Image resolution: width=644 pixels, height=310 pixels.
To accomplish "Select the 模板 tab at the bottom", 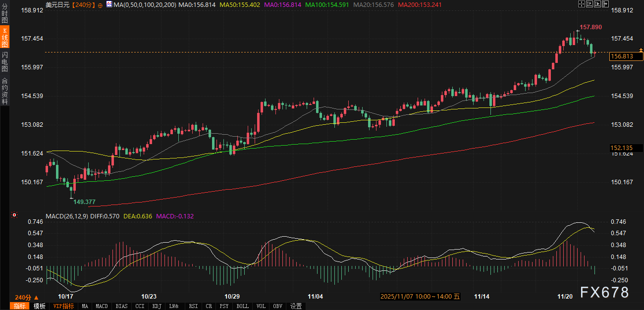I will (39, 306).
